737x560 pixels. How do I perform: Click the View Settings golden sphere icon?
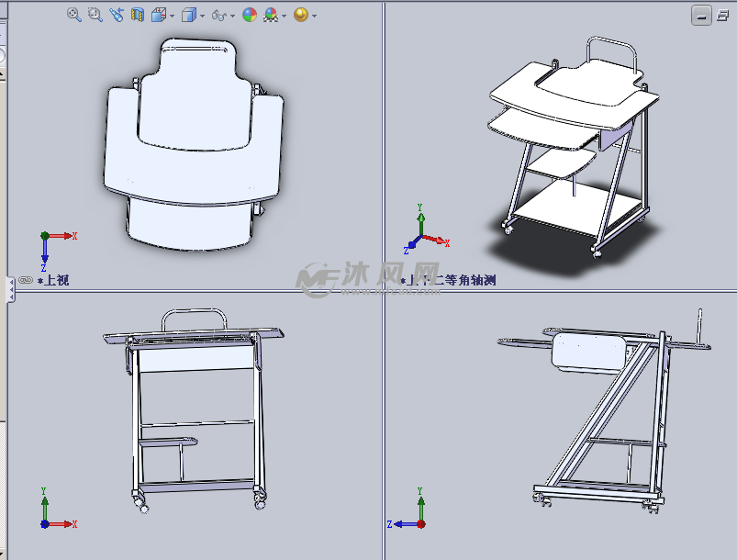point(300,15)
